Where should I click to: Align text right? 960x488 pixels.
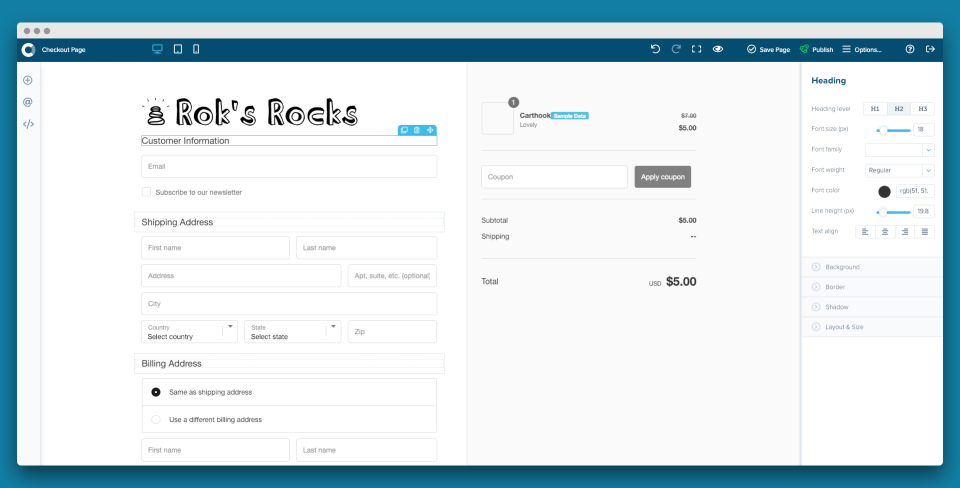[x=905, y=232]
